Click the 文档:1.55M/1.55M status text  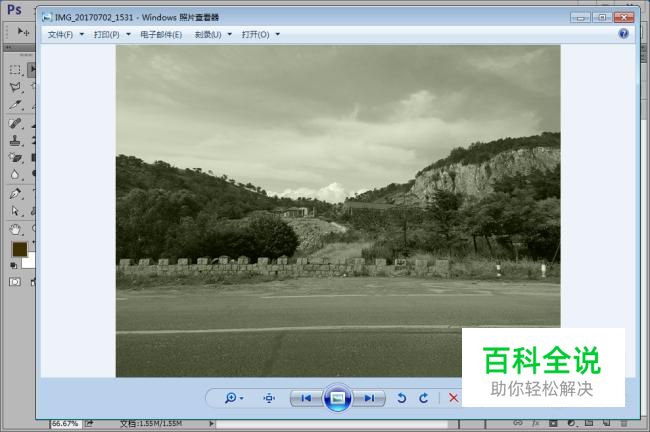pos(151,424)
